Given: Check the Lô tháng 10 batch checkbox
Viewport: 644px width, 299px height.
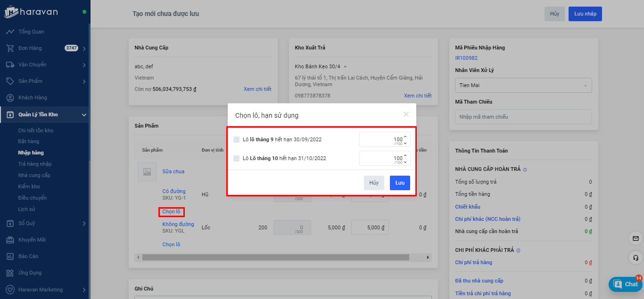Looking at the screenshot, I should click(237, 158).
